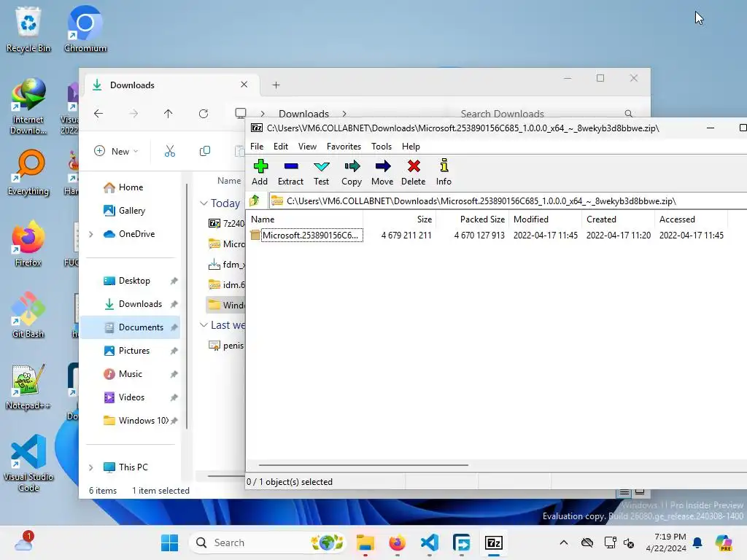This screenshot has width=747, height=560.
Task: Open File Explorer from the taskbar
Action: [x=365, y=542]
